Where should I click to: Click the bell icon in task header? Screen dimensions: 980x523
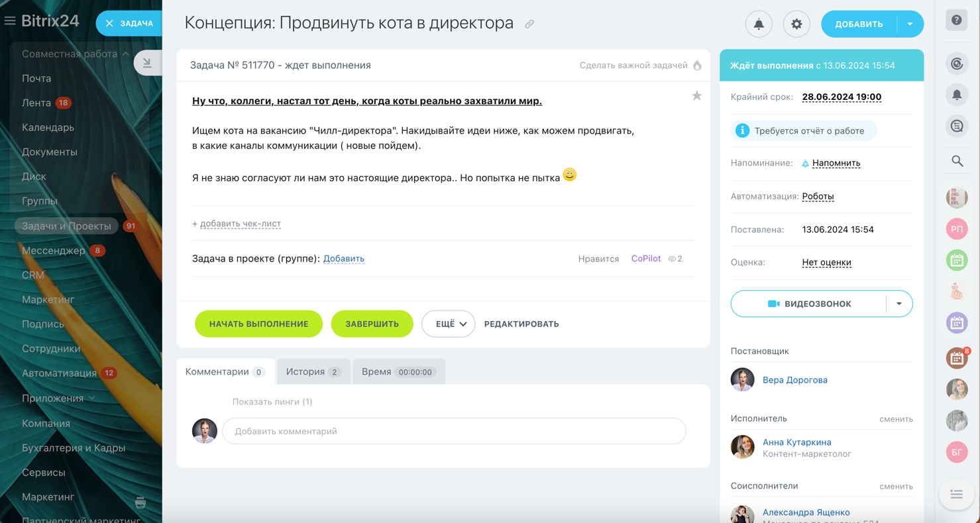coord(759,24)
